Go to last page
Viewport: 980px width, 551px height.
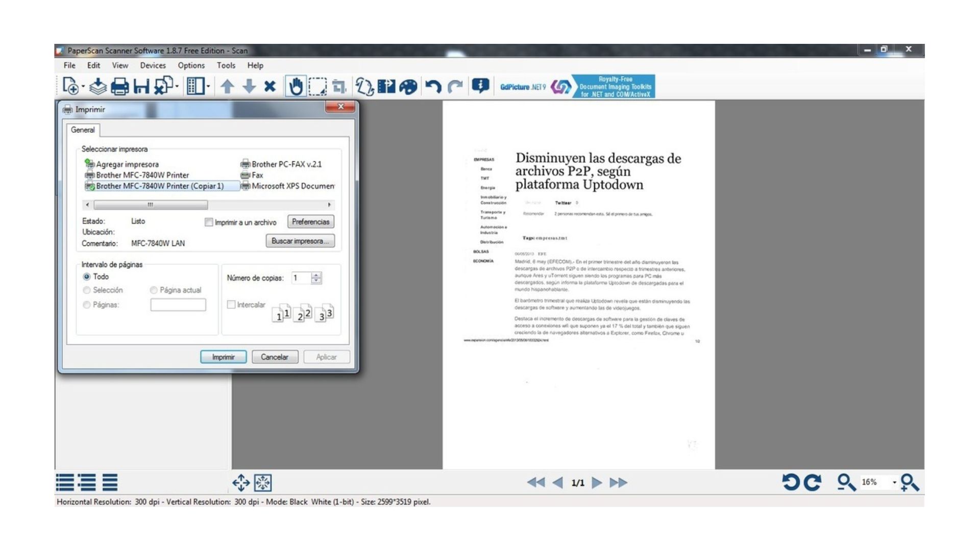pyautogui.click(x=618, y=482)
